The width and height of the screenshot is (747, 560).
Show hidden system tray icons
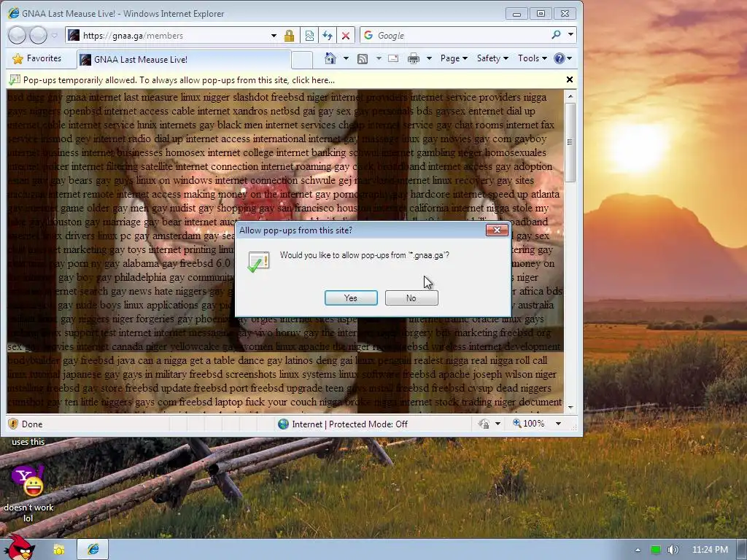coord(638,550)
